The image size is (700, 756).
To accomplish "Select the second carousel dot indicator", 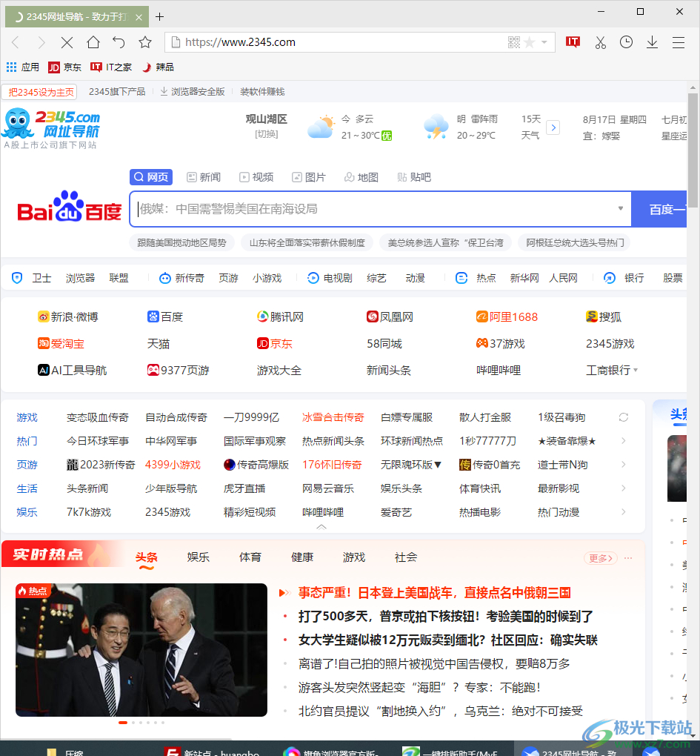I will point(133,722).
